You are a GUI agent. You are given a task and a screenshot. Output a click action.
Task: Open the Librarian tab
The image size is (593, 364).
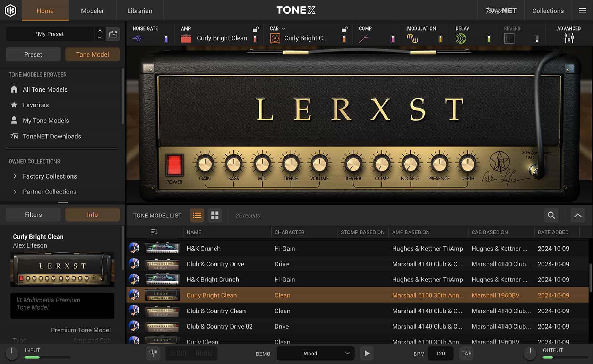click(139, 11)
